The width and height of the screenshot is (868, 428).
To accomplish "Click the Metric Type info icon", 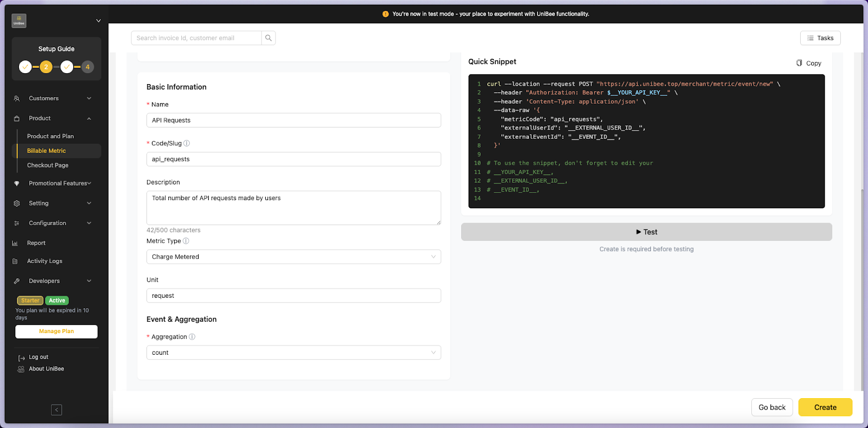I will [186, 241].
